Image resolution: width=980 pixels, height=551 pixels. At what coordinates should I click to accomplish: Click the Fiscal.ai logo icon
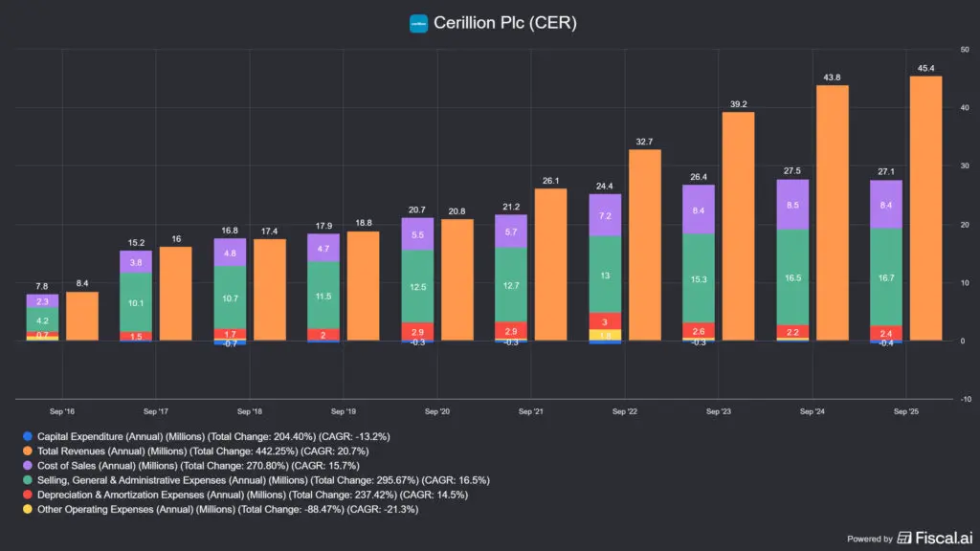point(903,538)
